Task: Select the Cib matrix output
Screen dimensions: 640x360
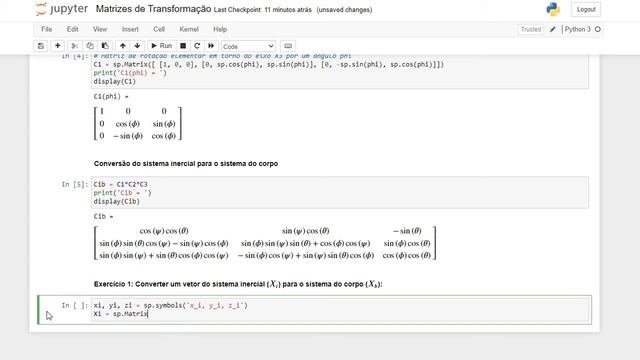Action: 265,243
